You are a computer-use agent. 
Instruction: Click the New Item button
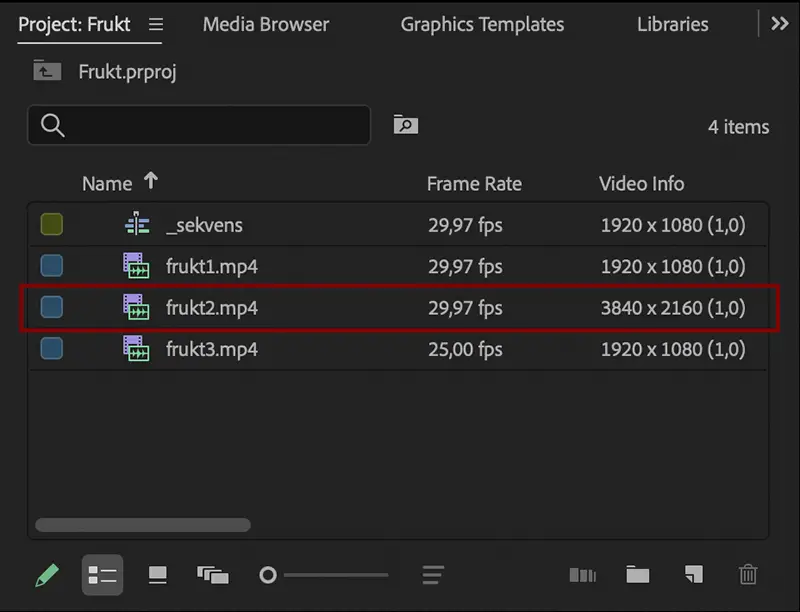point(693,574)
